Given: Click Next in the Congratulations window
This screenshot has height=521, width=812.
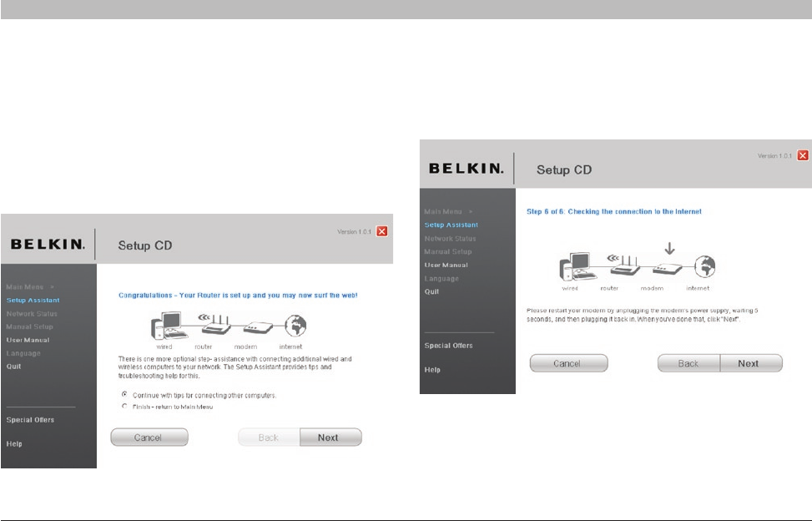Looking at the screenshot, I should pos(330,438).
